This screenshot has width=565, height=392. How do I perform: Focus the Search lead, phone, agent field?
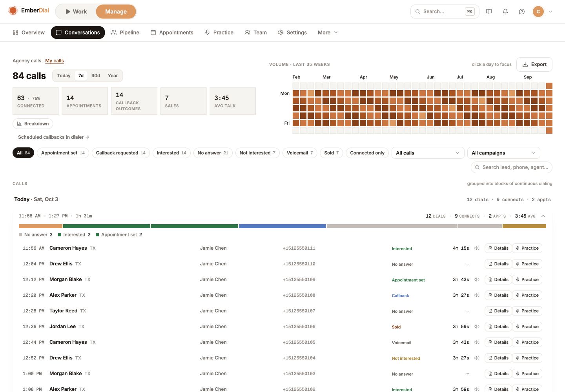(512, 167)
